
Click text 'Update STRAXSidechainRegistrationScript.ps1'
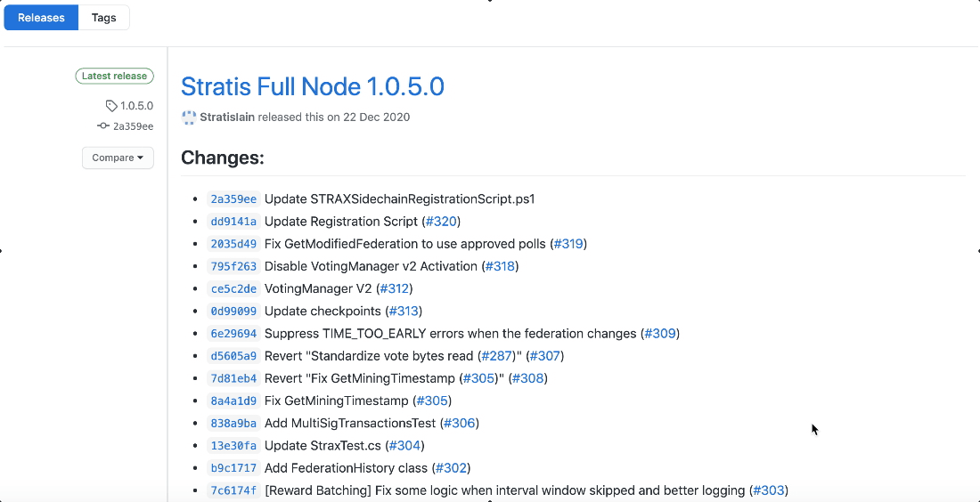point(399,199)
